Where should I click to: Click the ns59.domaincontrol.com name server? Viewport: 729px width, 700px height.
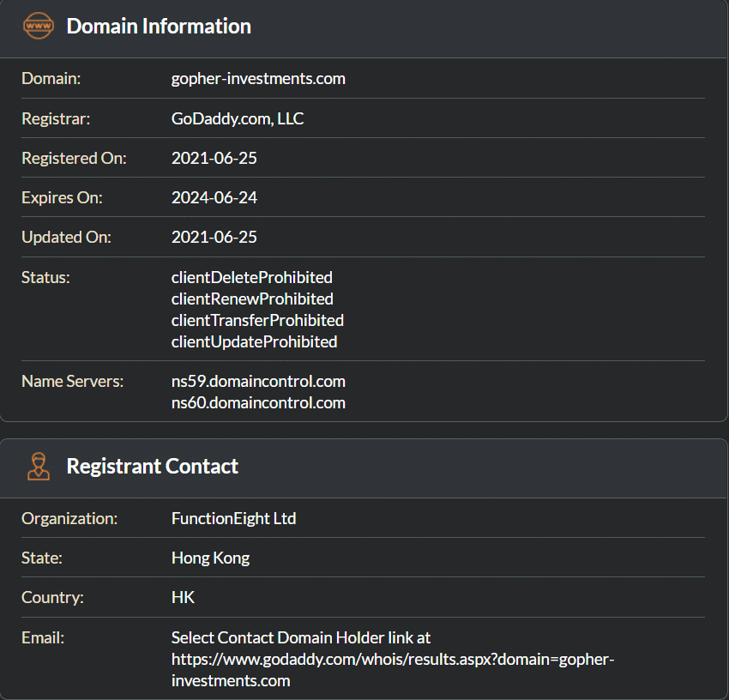(x=258, y=381)
